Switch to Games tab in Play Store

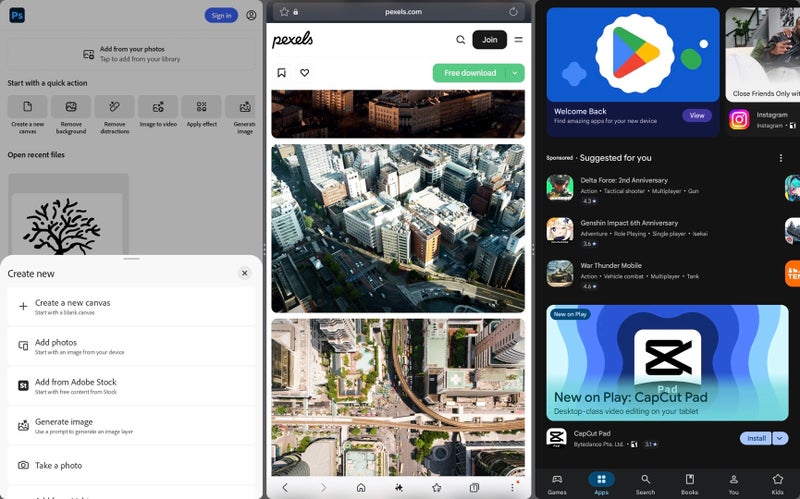(x=557, y=484)
